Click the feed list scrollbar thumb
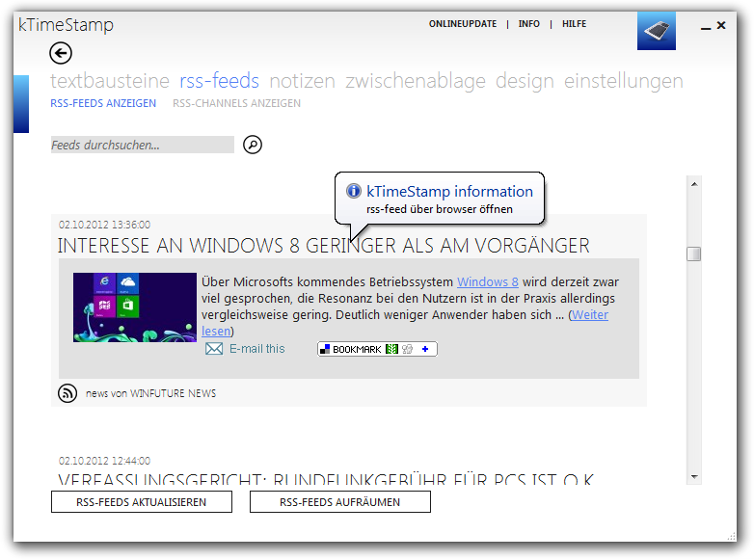This screenshot has height=560, width=754. [x=694, y=253]
